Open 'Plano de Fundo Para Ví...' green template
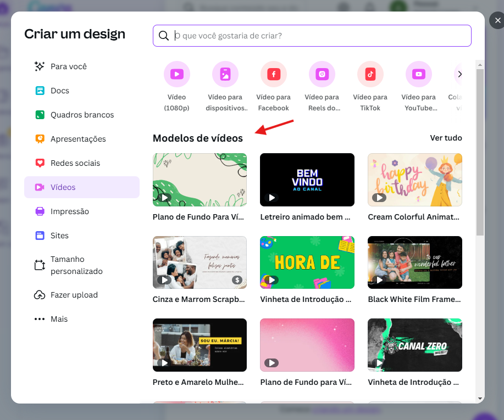Viewport: 504px width, 420px height. click(200, 180)
